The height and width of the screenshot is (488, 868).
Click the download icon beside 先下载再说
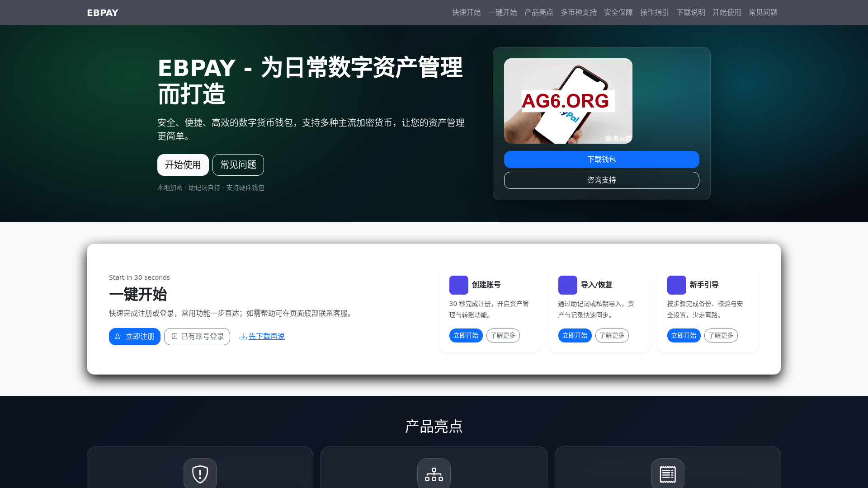pyautogui.click(x=243, y=337)
